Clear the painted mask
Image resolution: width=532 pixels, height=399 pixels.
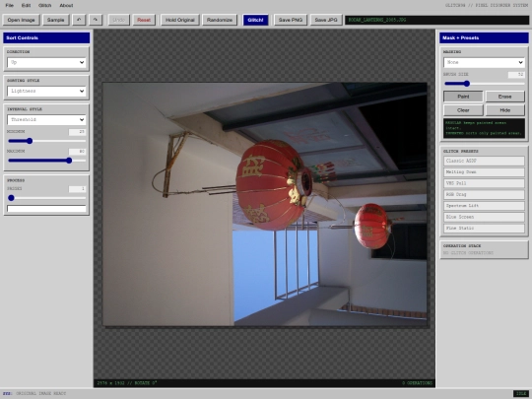coord(463,110)
